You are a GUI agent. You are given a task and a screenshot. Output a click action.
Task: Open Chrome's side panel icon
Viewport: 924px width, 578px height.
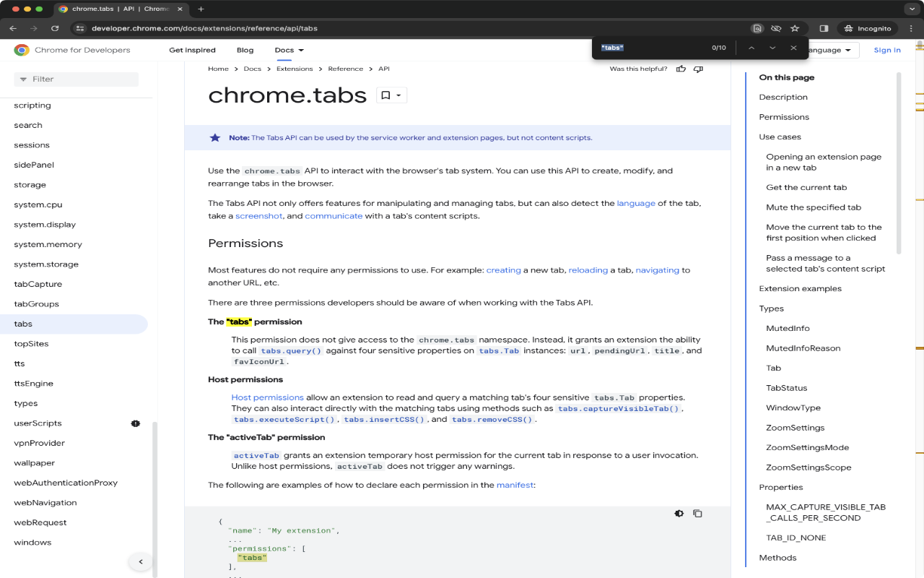coord(824,28)
